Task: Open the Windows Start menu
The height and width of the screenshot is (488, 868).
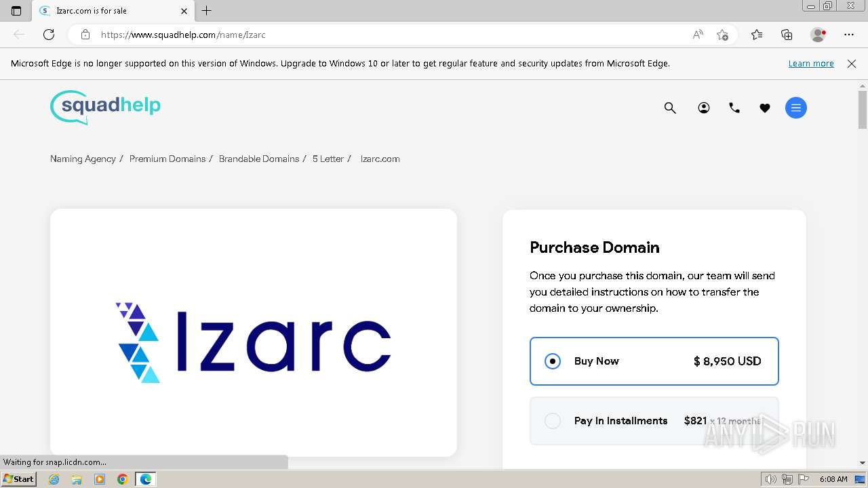Action: coord(18,479)
